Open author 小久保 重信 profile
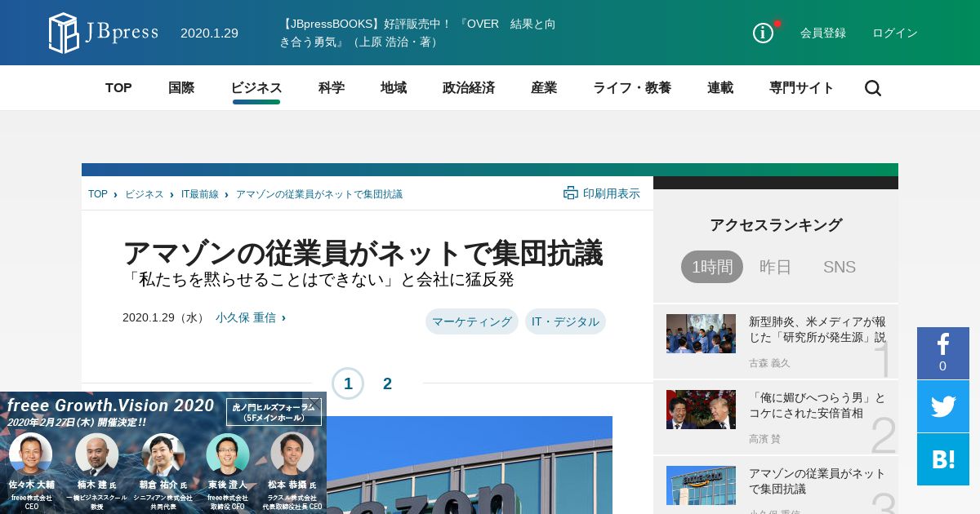This screenshot has height=514, width=980. tap(246, 317)
